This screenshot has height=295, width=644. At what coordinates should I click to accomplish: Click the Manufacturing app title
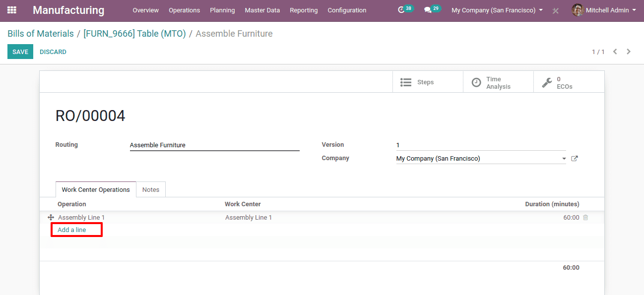(x=68, y=10)
